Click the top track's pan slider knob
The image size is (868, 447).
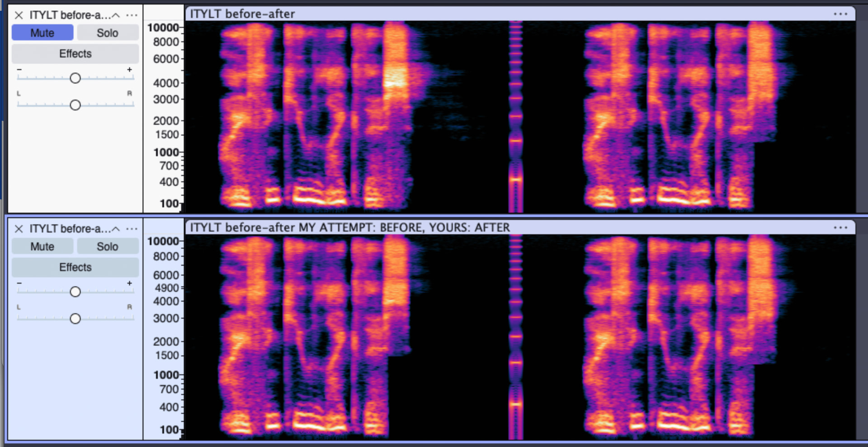click(75, 105)
